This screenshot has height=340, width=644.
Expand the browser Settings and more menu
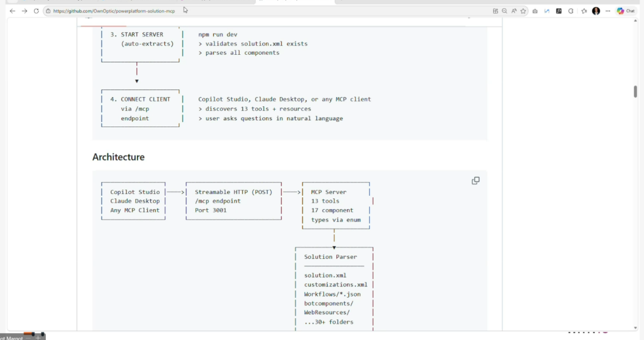608,11
